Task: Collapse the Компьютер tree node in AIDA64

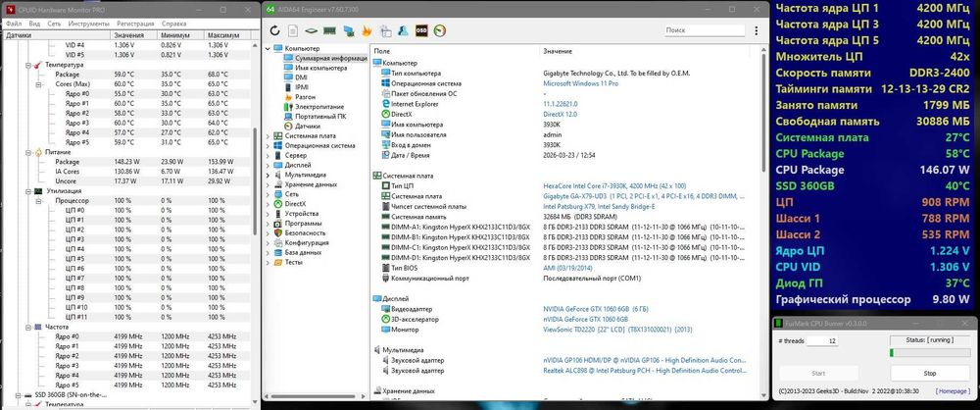Action: (x=269, y=48)
